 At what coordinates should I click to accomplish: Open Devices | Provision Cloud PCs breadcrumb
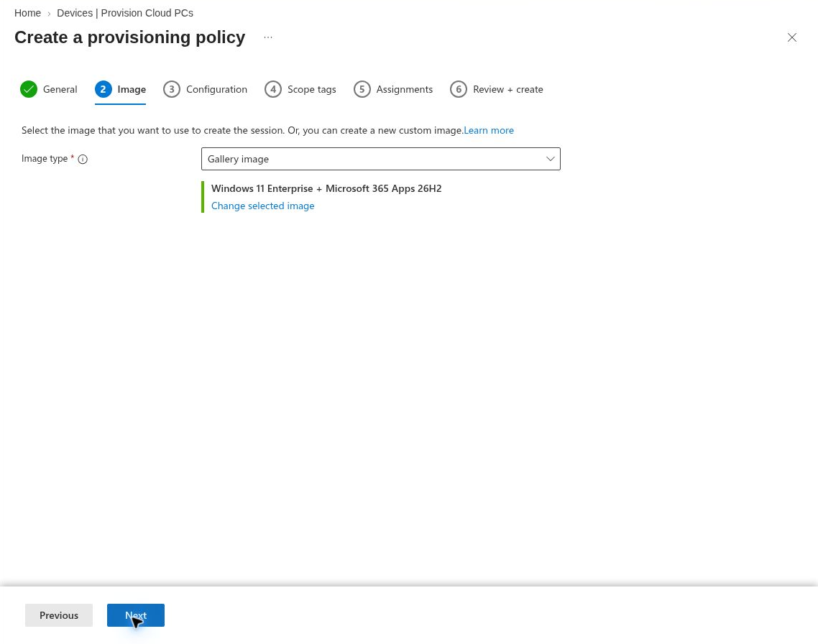point(125,13)
